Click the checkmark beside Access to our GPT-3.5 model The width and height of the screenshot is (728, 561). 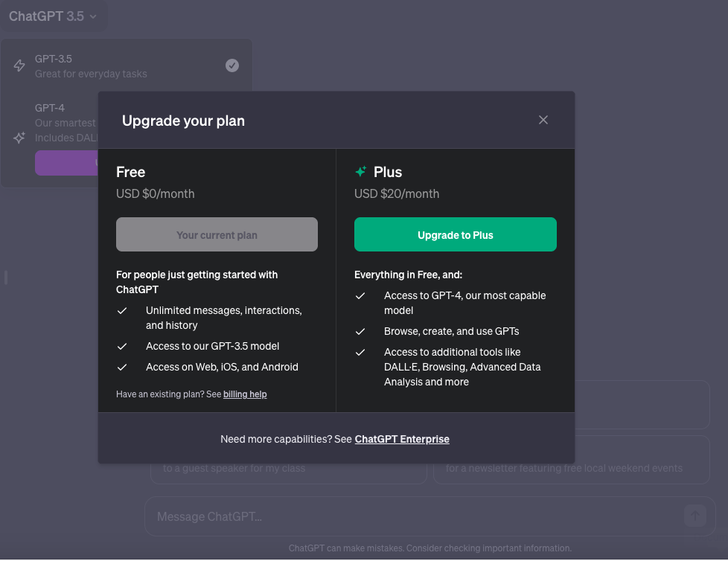pyautogui.click(x=122, y=346)
